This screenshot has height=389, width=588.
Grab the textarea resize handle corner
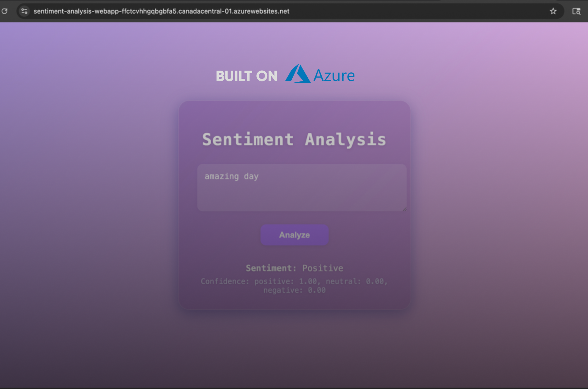(404, 209)
